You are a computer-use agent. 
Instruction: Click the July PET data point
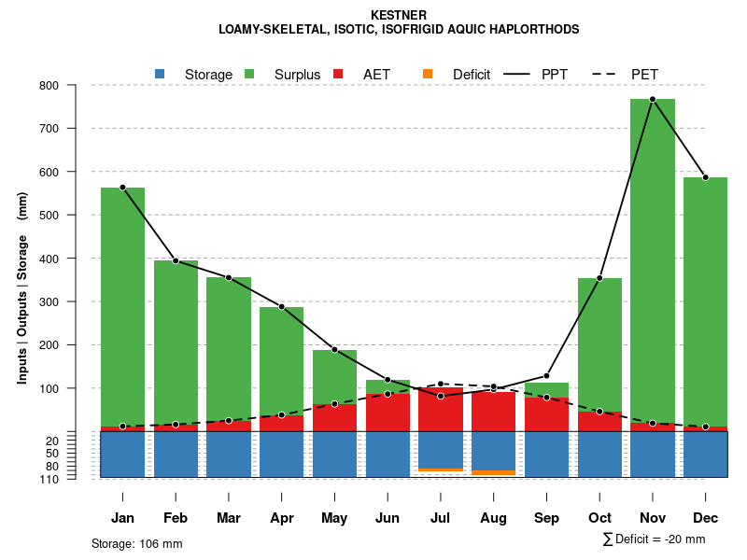tap(441, 384)
